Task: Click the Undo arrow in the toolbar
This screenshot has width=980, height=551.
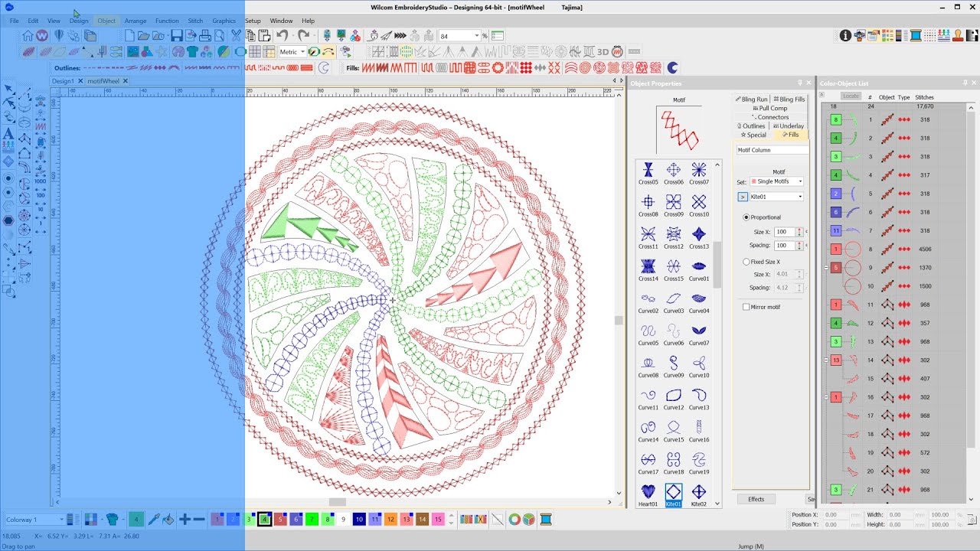Action: click(x=283, y=36)
